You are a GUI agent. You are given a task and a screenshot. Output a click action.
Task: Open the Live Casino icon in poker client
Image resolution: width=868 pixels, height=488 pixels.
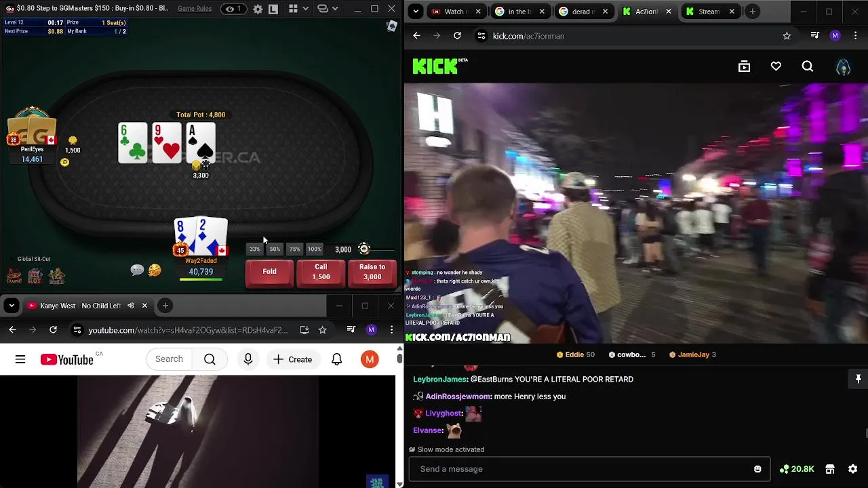(x=57, y=276)
